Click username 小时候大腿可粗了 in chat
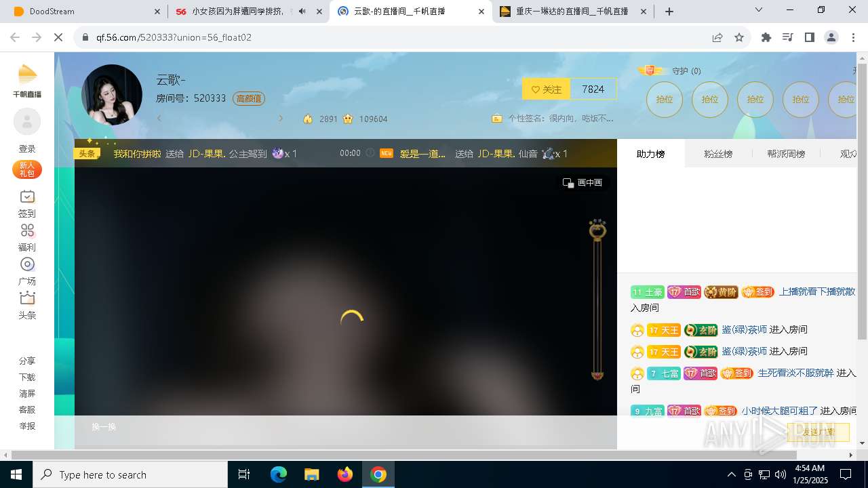This screenshot has width=868, height=488. tap(779, 411)
